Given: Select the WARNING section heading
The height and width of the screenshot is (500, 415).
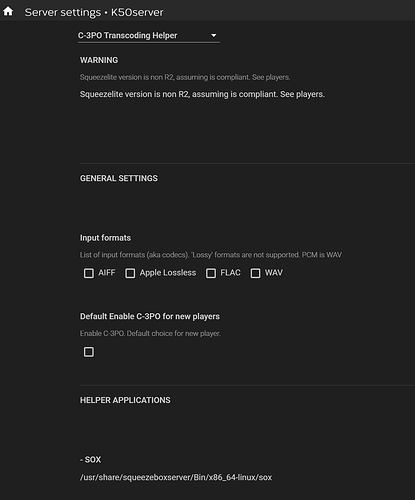Looking at the screenshot, I should point(99,60).
